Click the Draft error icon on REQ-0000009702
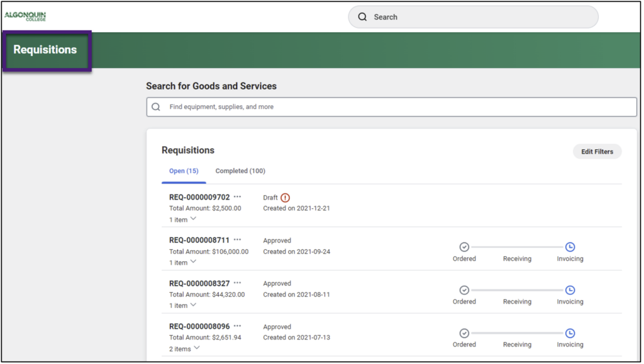644x364 pixels. click(x=286, y=197)
